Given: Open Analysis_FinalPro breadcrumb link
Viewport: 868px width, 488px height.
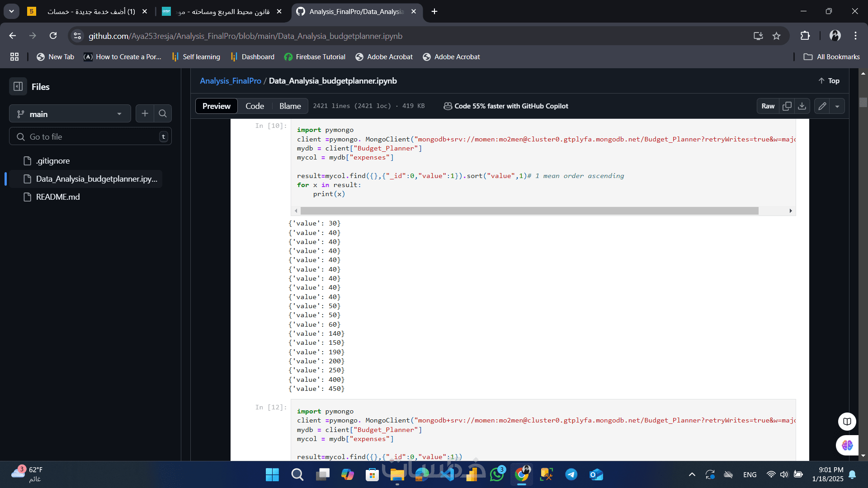Looking at the screenshot, I should tap(231, 80).
